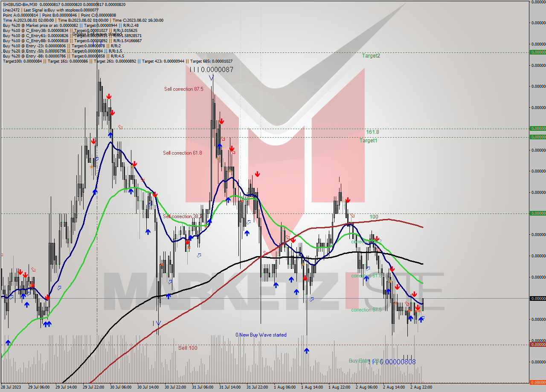Select green 'correction 87.5' label
The width and height of the screenshot is (546, 392).
[x=366, y=310]
